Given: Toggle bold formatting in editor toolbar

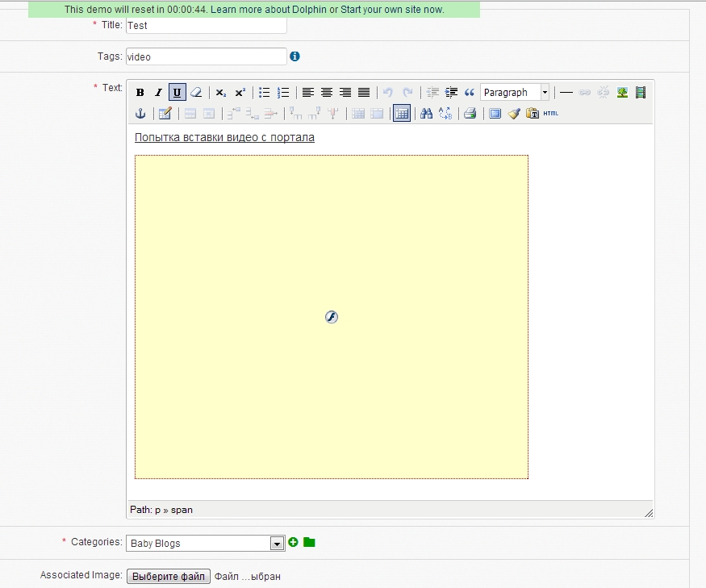Looking at the screenshot, I should tap(140, 93).
